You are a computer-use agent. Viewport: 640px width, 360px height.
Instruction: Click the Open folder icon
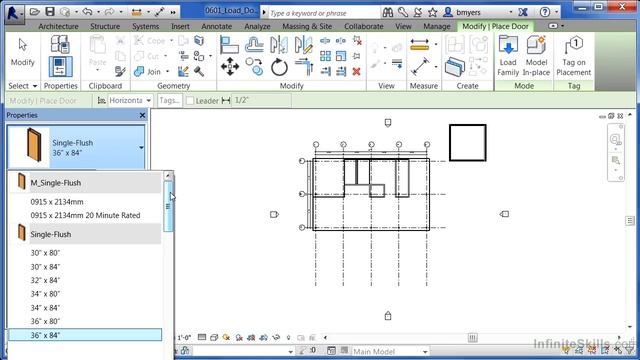click(x=35, y=12)
